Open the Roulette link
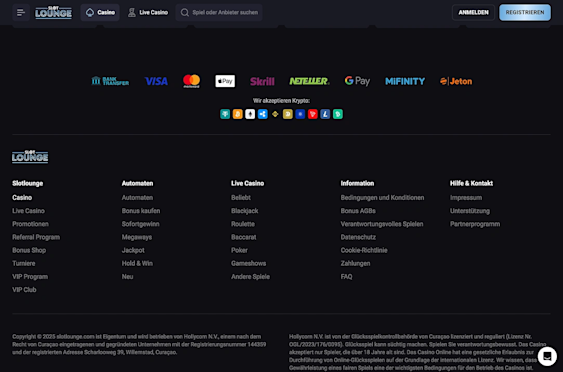The image size is (563, 372). tap(243, 224)
